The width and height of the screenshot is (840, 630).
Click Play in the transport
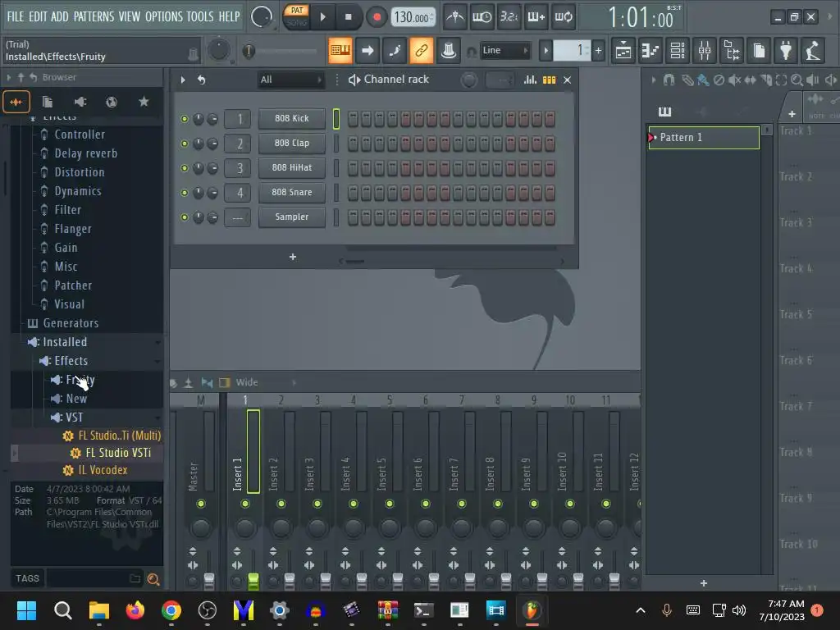coord(322,17)
